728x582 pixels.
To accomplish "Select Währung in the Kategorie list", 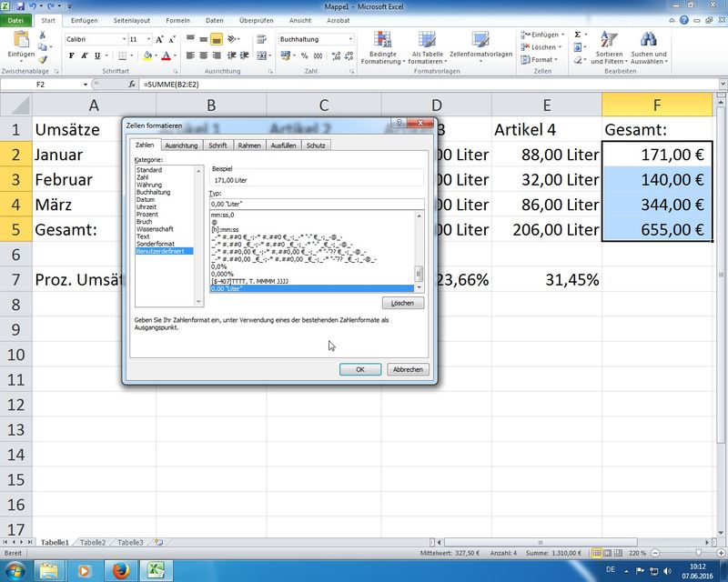I will tap(149, 185).
